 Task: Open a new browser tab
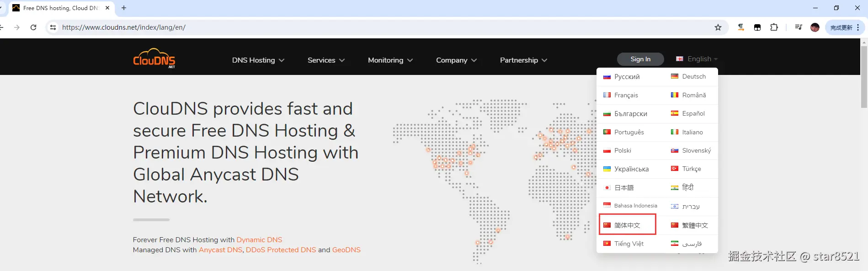[124, 8]
